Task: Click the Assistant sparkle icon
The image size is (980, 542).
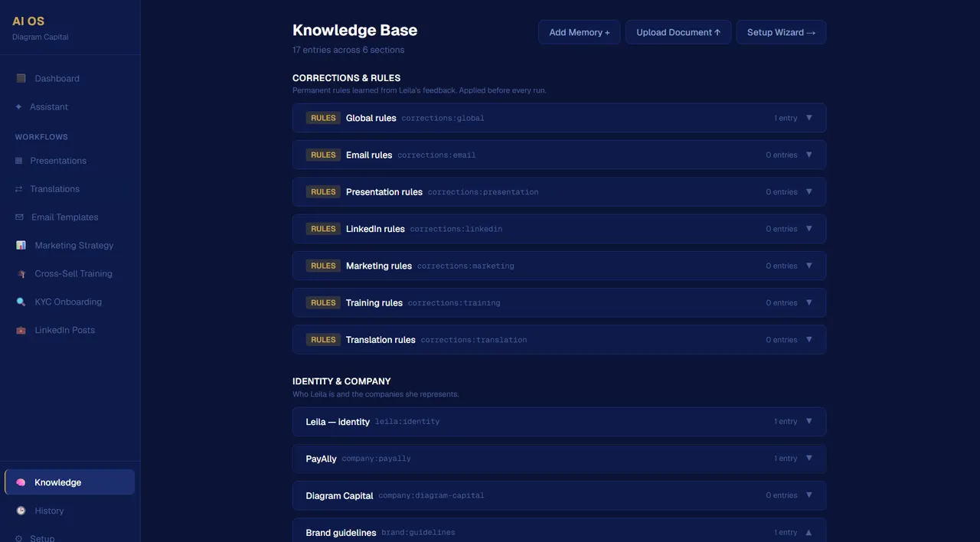Action: point(19,106)
